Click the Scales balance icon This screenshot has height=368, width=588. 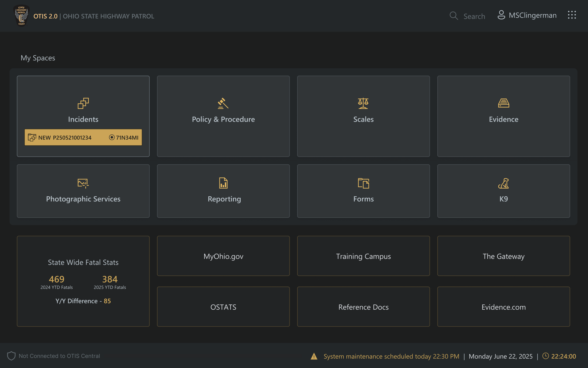(x=363, y=103)
